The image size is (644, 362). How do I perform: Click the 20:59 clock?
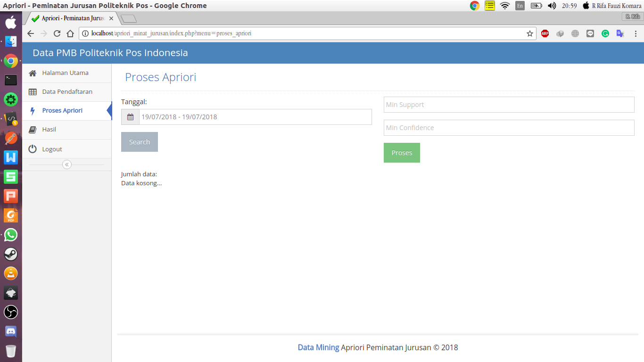coord(570,6)
